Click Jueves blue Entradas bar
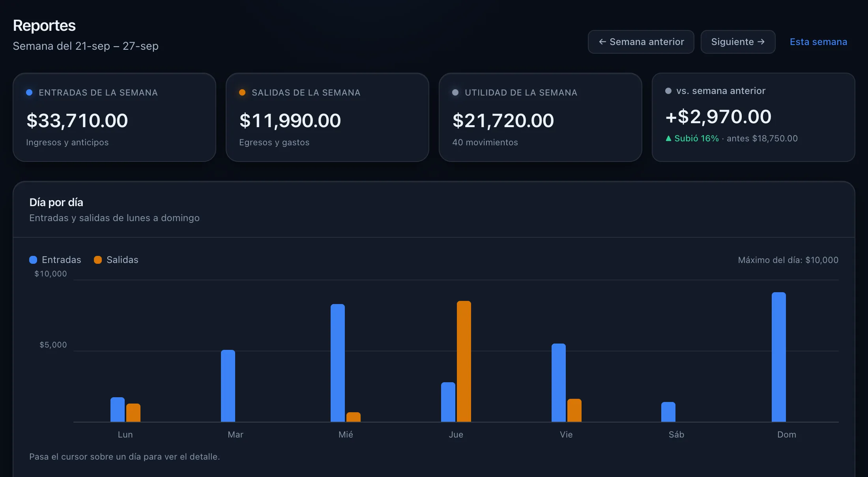 448,402
